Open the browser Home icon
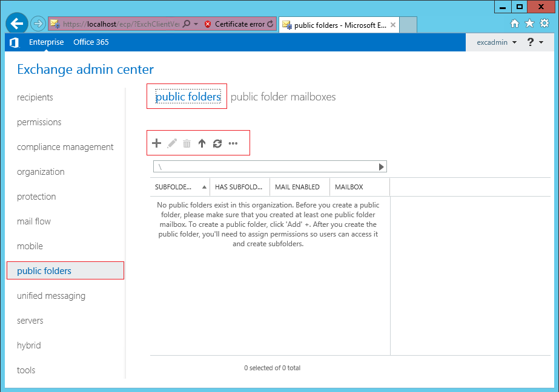 (514, 24)
